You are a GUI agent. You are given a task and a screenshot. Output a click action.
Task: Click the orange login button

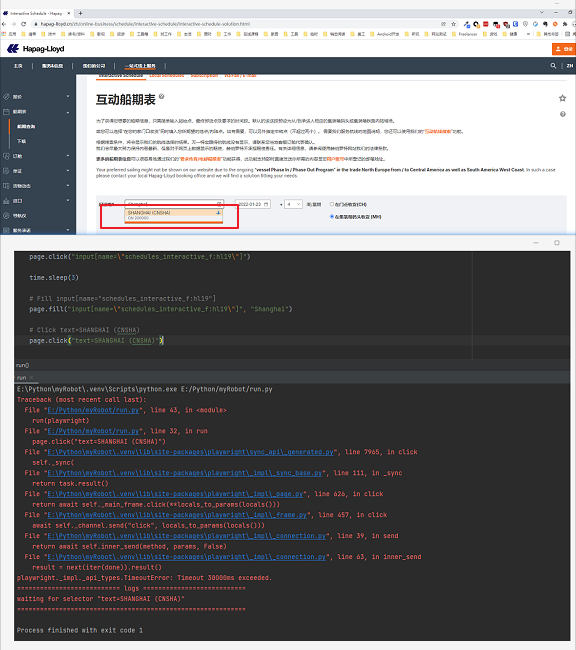click(x=564, y=49)
